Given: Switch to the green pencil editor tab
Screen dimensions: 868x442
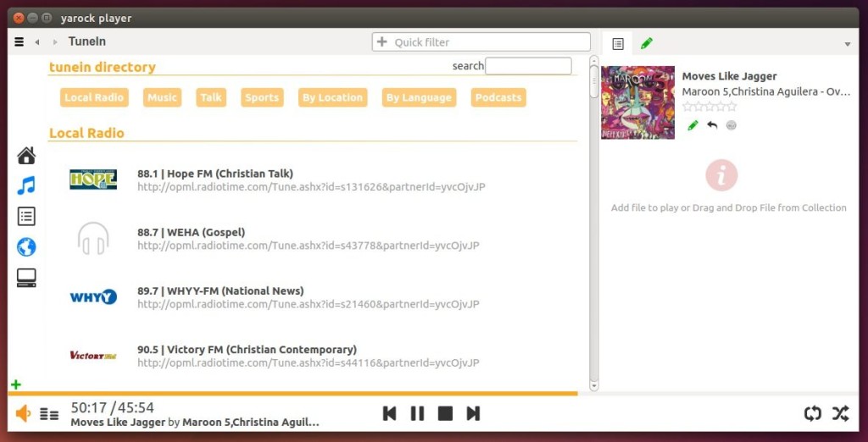Looking at the screenshot, I should [x=646, y=43].
